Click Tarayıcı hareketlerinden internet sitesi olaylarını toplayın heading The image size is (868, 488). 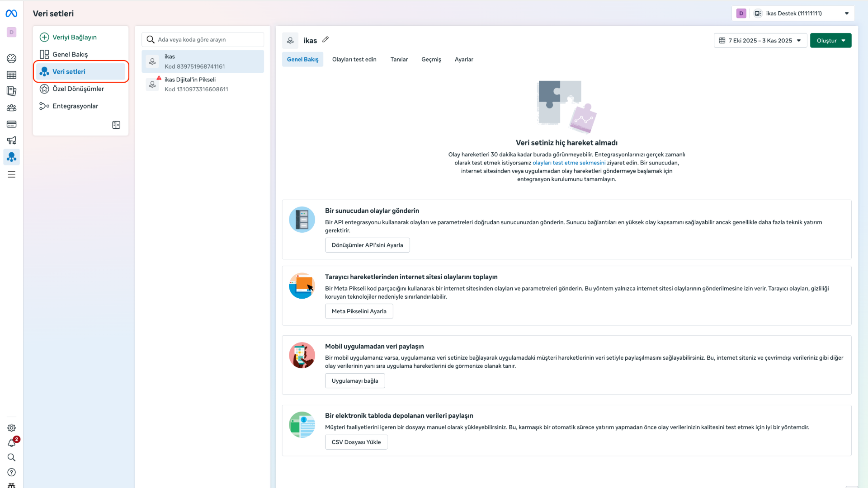click(411, 277)
